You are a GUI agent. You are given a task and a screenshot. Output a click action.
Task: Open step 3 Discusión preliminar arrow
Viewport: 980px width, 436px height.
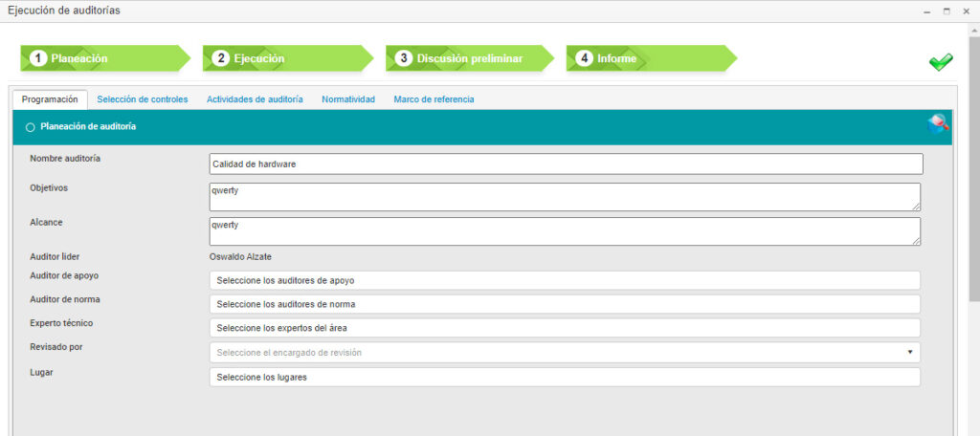pyautogui.click(x=469, y=58)
